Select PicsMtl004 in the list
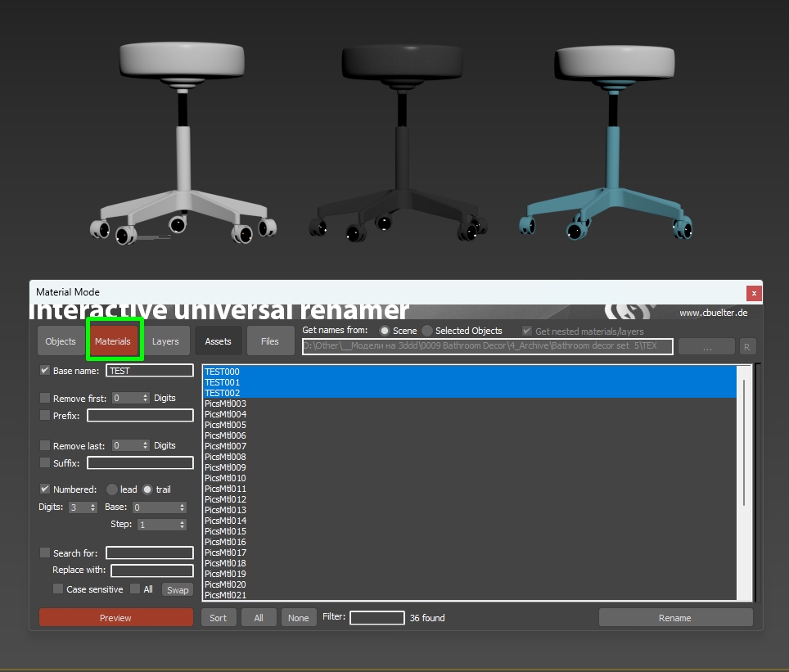 click(470, 414)
